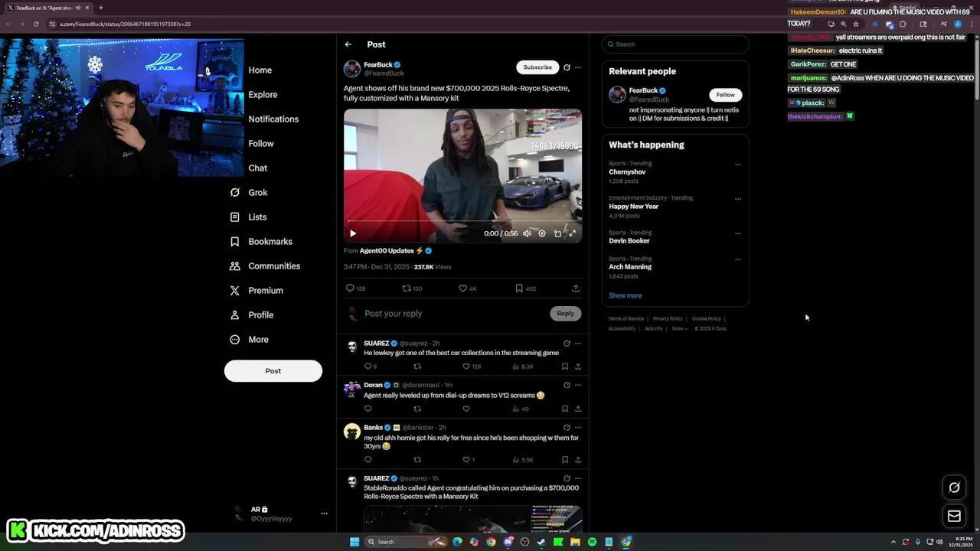The width and height of the screenshot is (980, 551).
Task: Click the Bookmarks sidebar icon
Action: pyautogui.click(x=235, y=241)
